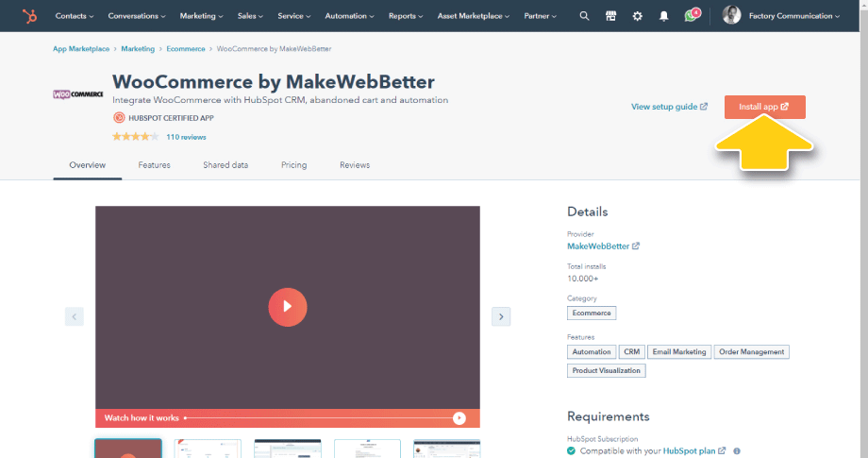The image size is (868, 458).
Task: Go to previous carousel slide
Action: coord(75,316)
